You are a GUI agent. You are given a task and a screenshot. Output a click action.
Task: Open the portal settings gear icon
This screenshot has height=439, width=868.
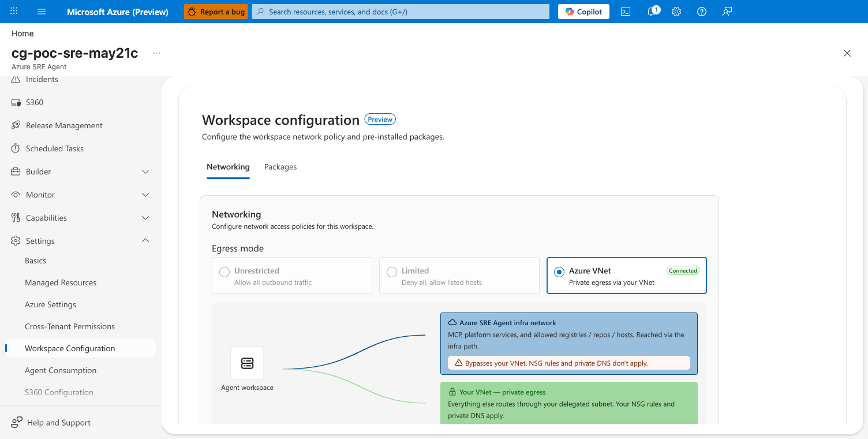(x=676, y=12)
